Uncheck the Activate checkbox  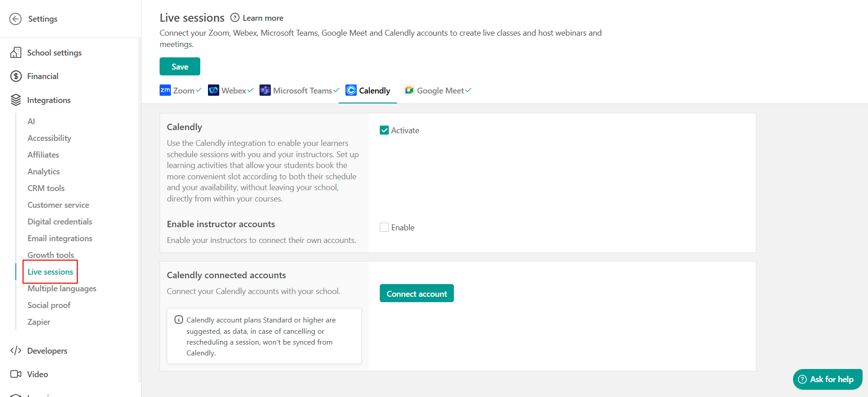pos(384,131)
